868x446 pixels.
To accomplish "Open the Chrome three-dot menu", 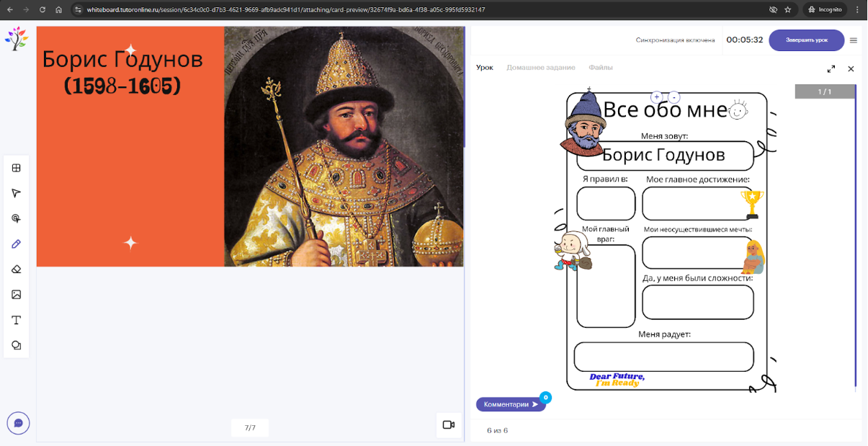I will click(x=858, y=10).
